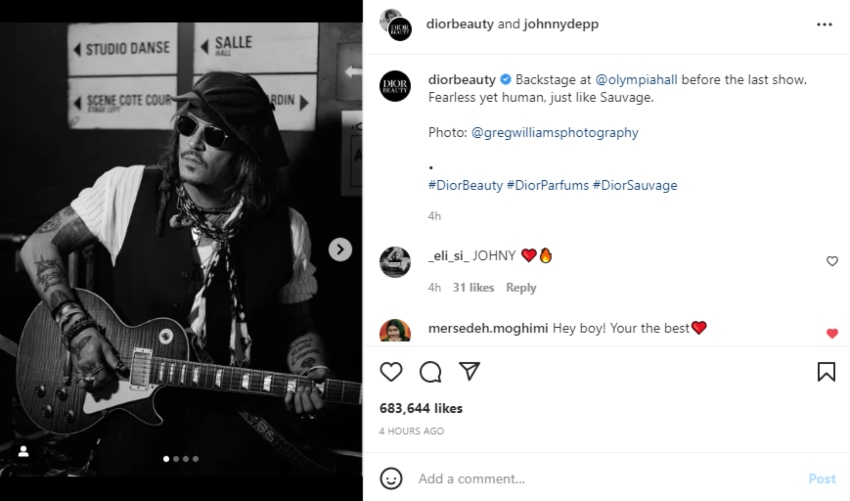This screenshot has width=850, height=501.
Task: Open @gregwilliamsphotography credit link
Action: 554,132
